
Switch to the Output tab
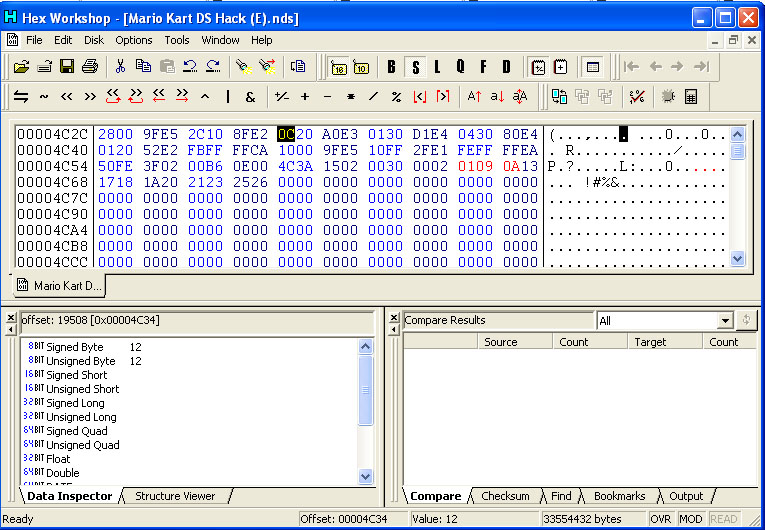pos(686,496)
